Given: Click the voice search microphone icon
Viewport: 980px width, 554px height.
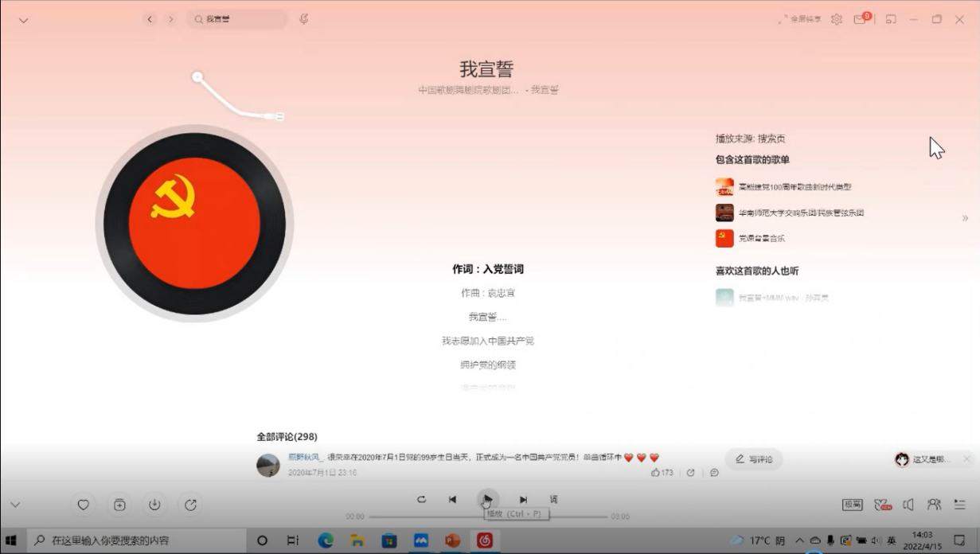Looking at the screenshot, I should [303, 19].
